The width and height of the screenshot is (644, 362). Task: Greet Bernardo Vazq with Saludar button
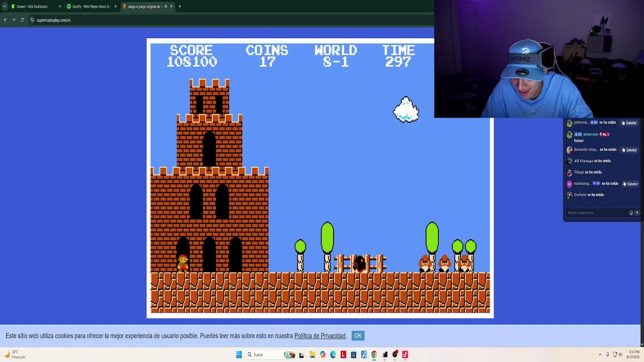tap(629, 150)
